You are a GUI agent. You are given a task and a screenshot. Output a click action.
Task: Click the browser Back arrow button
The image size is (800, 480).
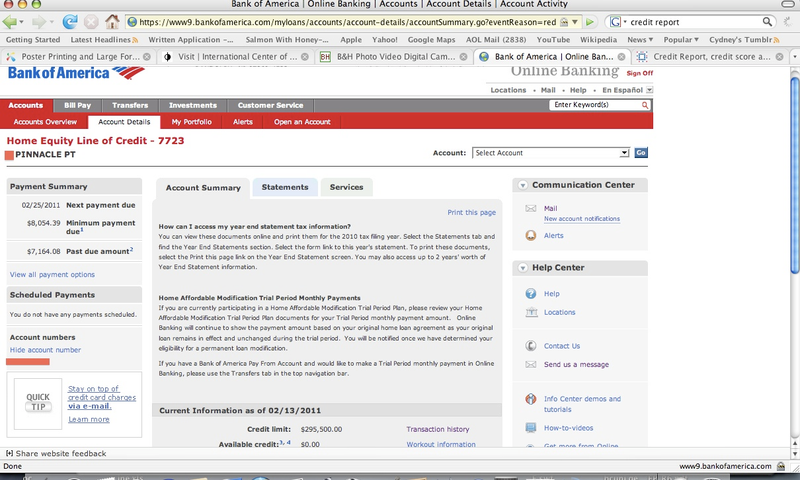tap(9, 22)
